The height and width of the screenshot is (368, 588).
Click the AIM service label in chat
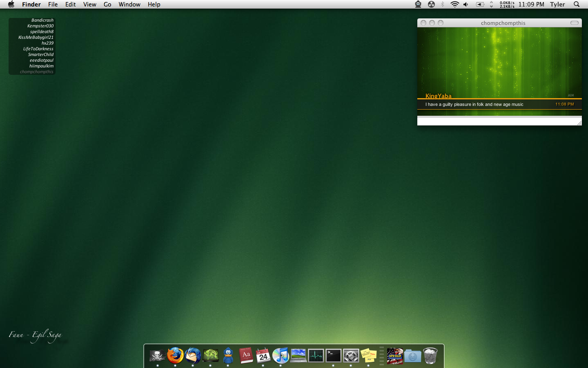(571, 95)
